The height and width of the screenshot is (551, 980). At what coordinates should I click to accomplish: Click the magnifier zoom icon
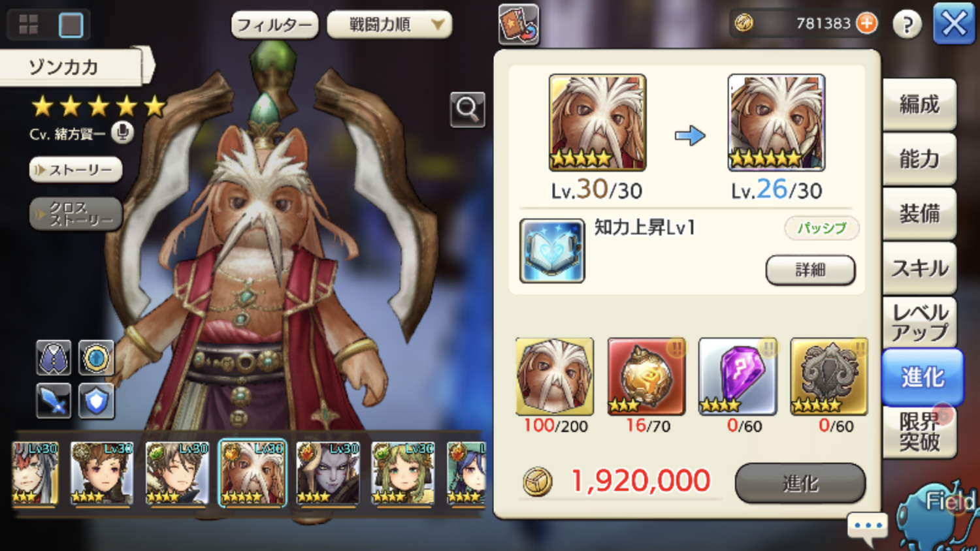point(467,109)
